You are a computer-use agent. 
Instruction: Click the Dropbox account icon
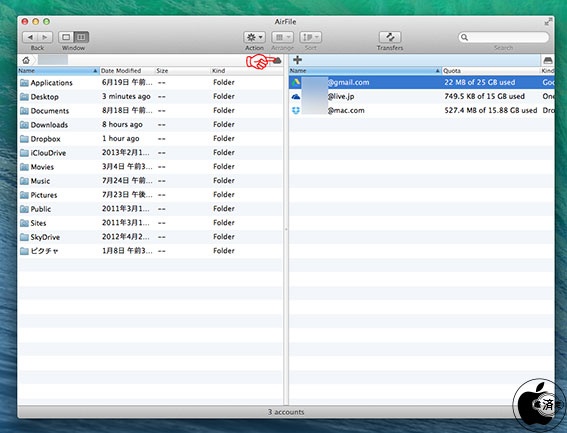click(296, 110)
